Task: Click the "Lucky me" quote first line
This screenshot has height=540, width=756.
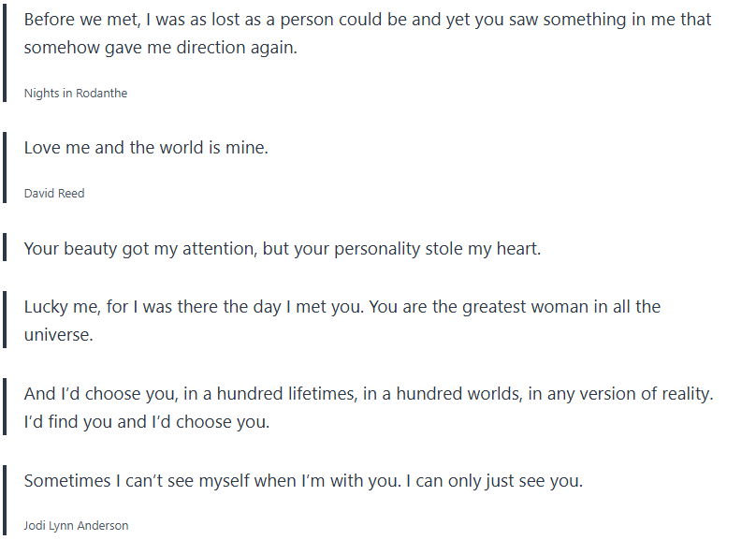Action: (x=342, y=307)
